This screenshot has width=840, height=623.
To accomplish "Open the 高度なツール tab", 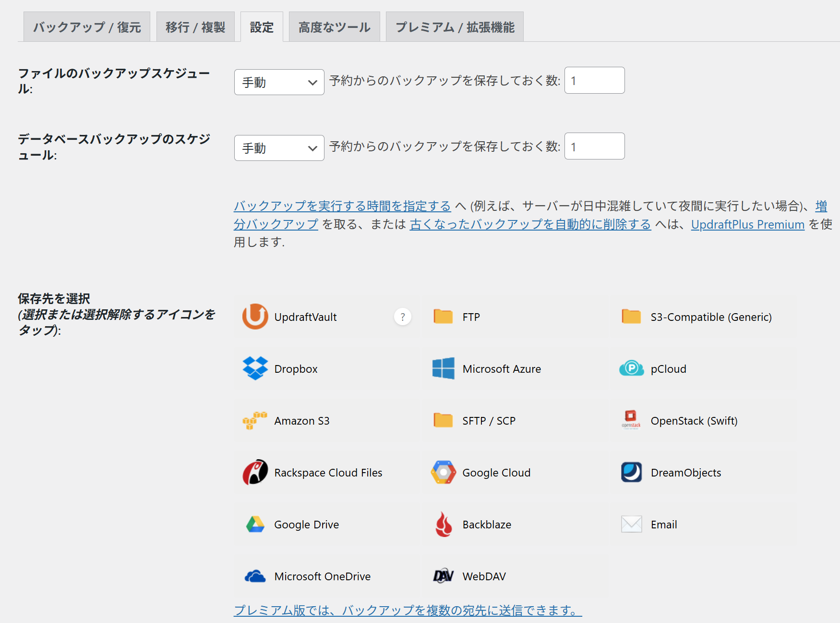I will [334, 26].
